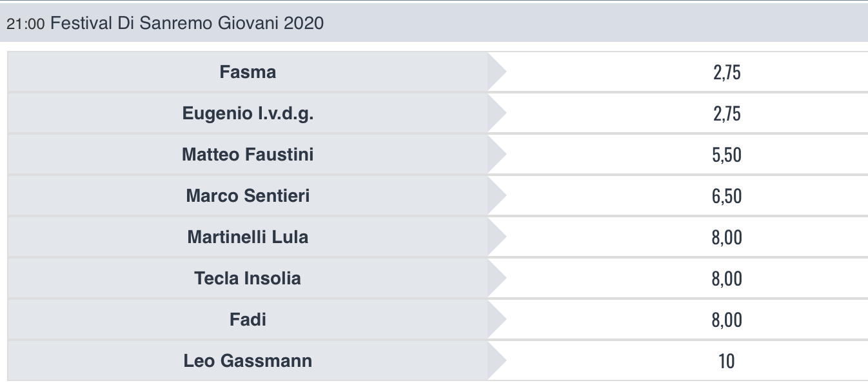This screenshot has width=868, height=383.
Task: Select Tecla Insolia odds of 8,00
Action: [x=727, y=279]
